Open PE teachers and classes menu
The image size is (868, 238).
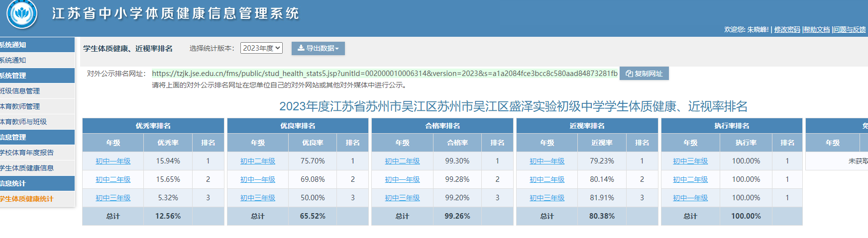click(23, 122)
